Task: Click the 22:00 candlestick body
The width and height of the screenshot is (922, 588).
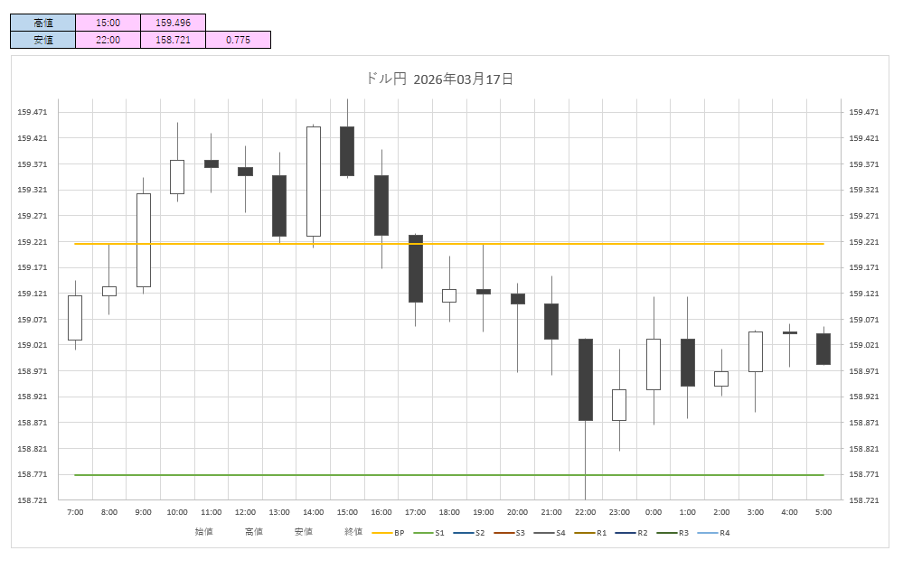Action: tap(586, 379)
